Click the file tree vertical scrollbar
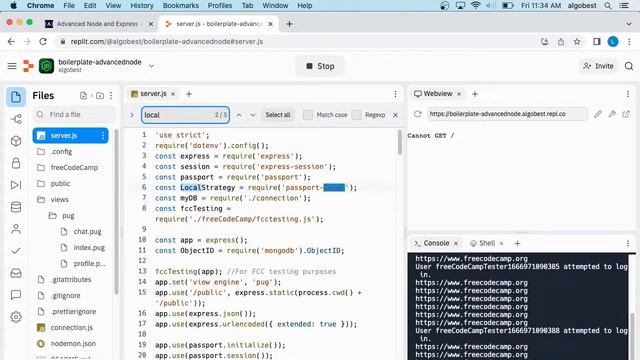 click(x=116, y=212)
